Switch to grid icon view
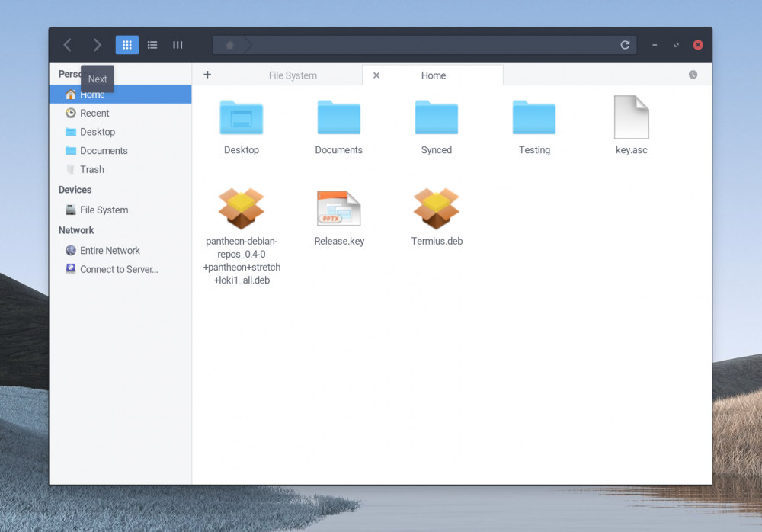Screen dimensions: 762x532 coord(127,45)
